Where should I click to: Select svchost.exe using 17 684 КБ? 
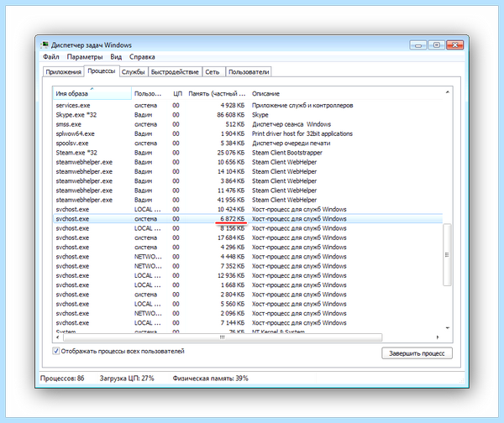(x=248, y=238)
